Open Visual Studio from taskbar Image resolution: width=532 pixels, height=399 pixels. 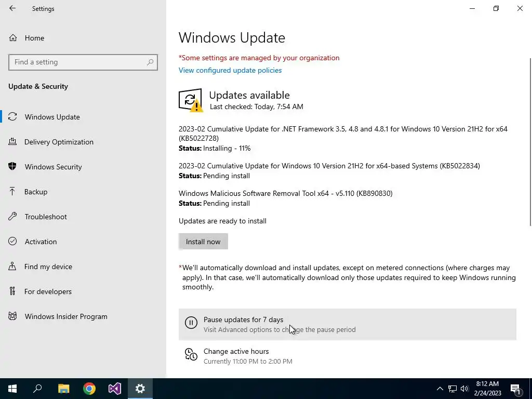tap(115, 389)
